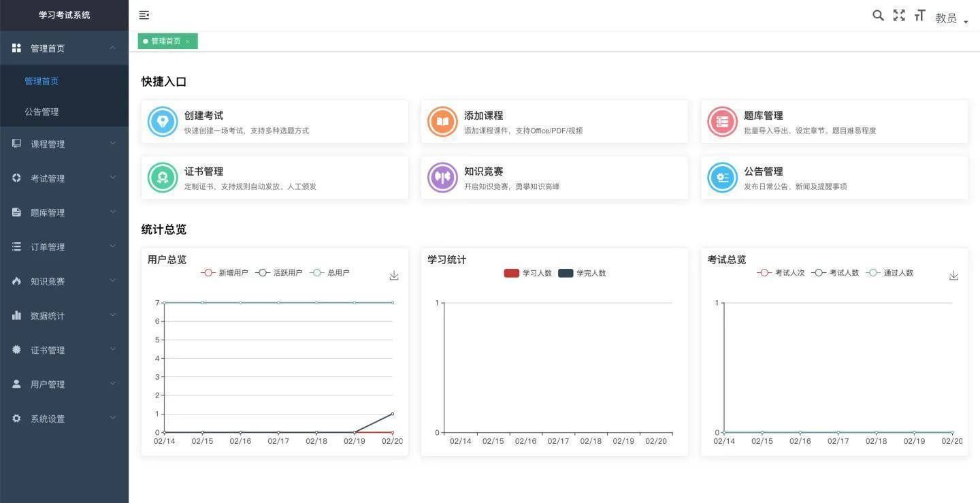The height and width of the screenshot is (503, 980).
Task: Open the font size icon
Action: (920, 15)
